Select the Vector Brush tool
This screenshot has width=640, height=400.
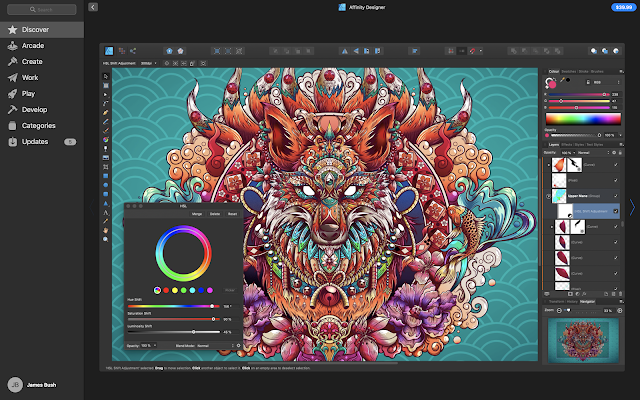(x=106, y=131)
